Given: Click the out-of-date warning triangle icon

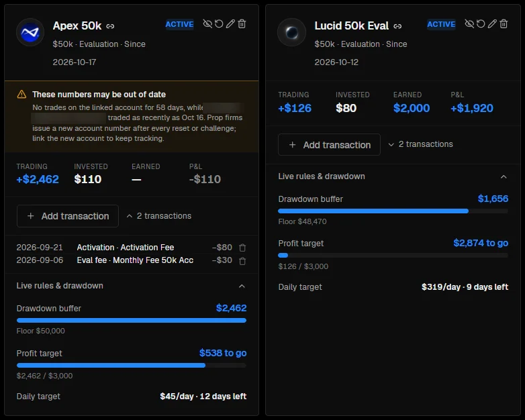Looking at the screenshot, I should (x=21, y=95).
